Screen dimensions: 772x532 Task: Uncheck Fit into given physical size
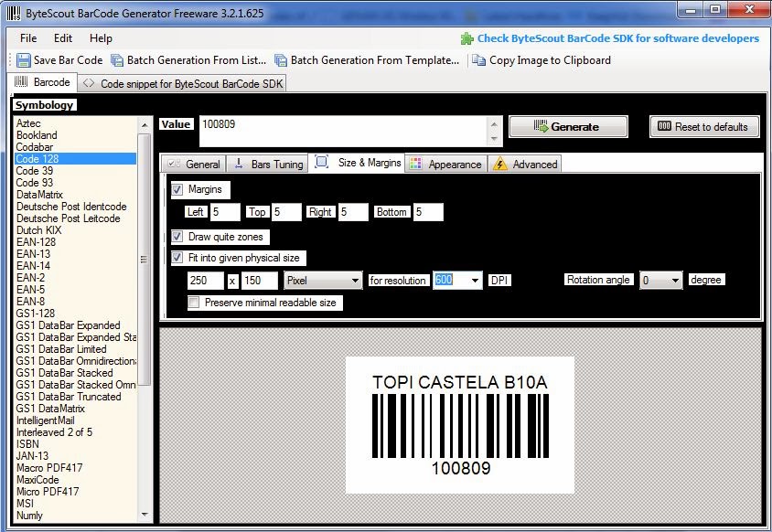[x=177, y=258]
